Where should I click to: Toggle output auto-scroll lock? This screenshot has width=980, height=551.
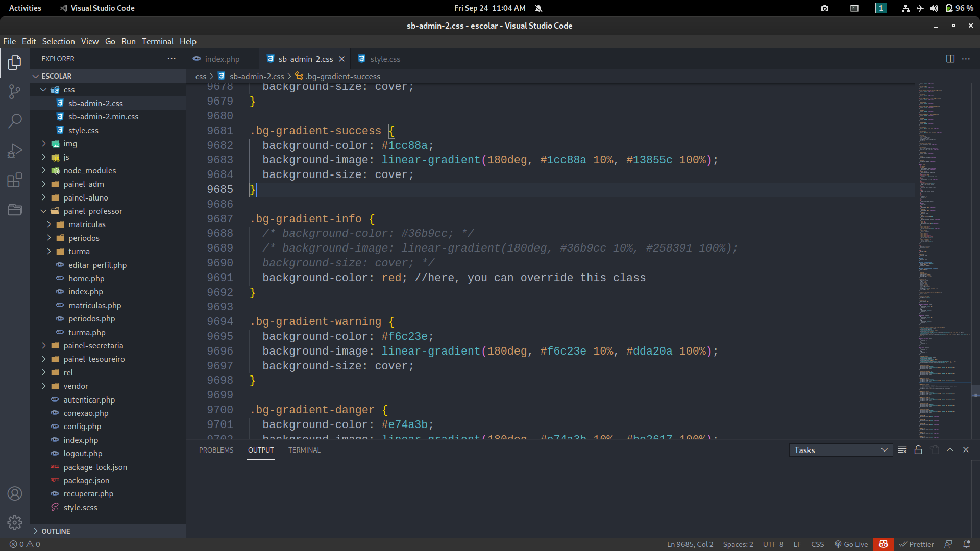click(x=918, y=450)
